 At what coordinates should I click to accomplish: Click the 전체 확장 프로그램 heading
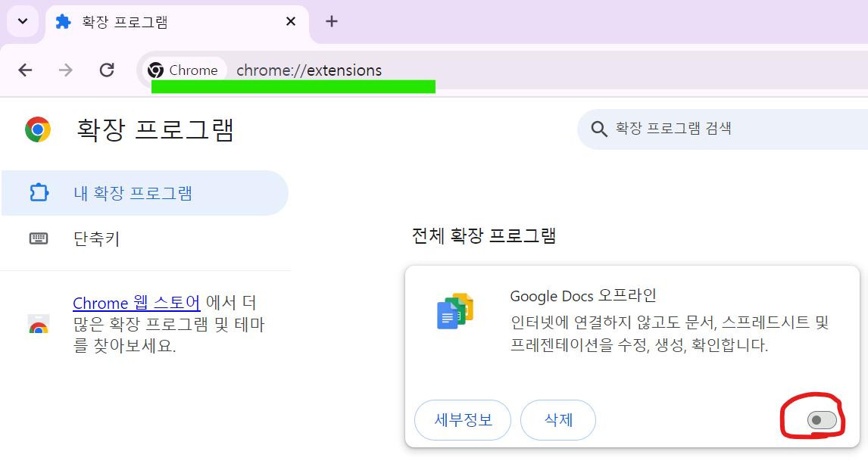pyautogui.click(x=484, y=235)
